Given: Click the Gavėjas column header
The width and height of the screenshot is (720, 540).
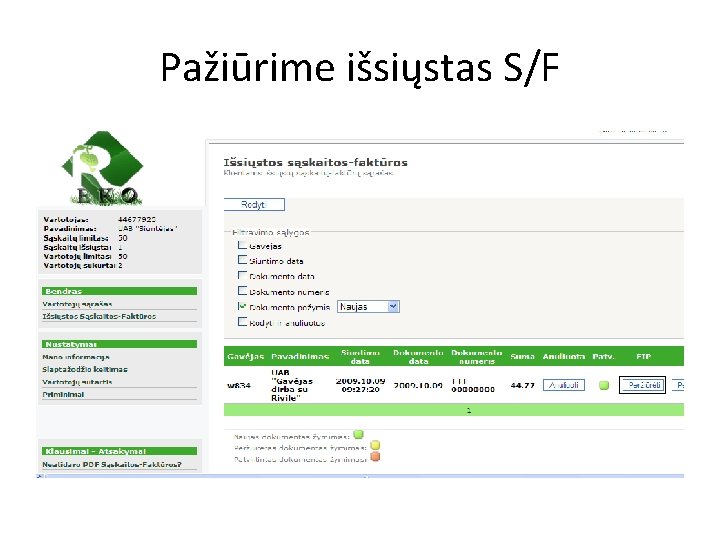Looking at the screenshot, I should [x=246, y=356].
